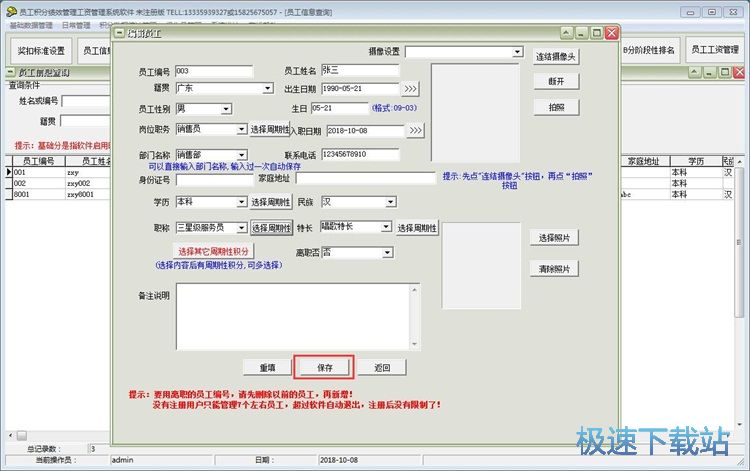Click the 备注说明 scrollbar down arrow

[x=414, y=344]
